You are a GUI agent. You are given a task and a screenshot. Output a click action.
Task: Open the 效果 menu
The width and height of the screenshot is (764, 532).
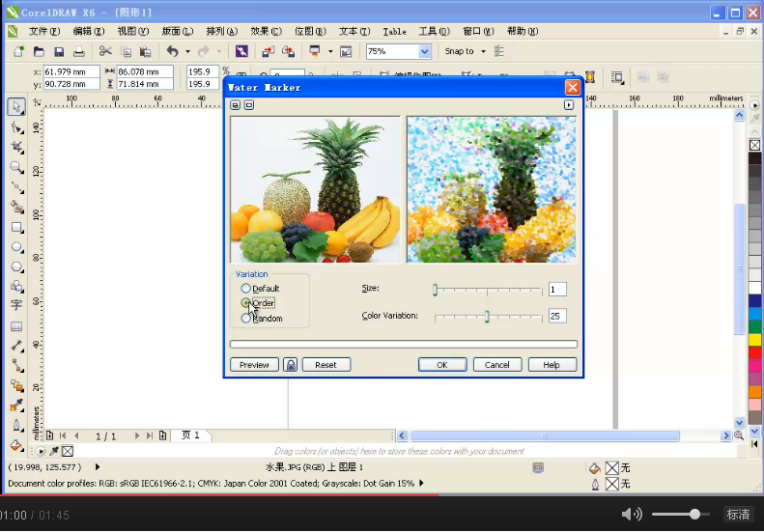266,31
